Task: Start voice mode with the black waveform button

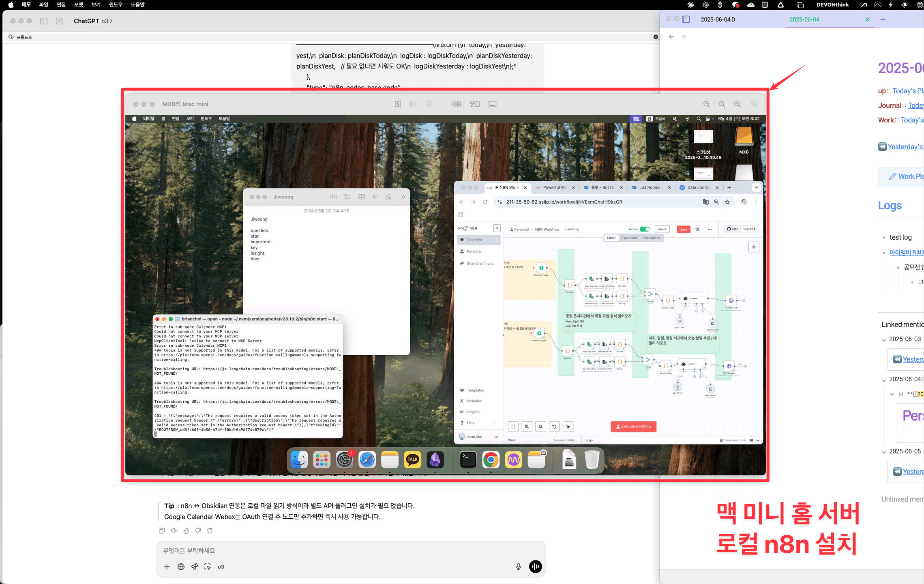Action: (x=535, y=567)
